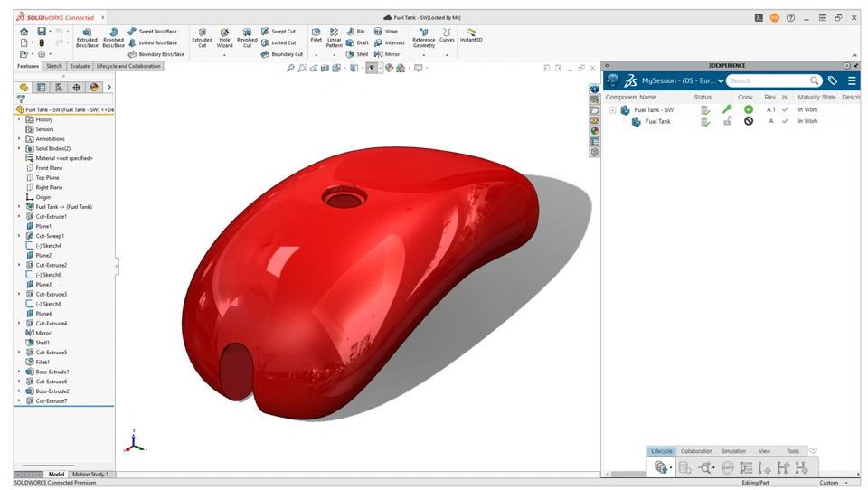Open the Edit Appearance color ball
The width and height of the screenshot is (868, 490).
coord(389,68)
